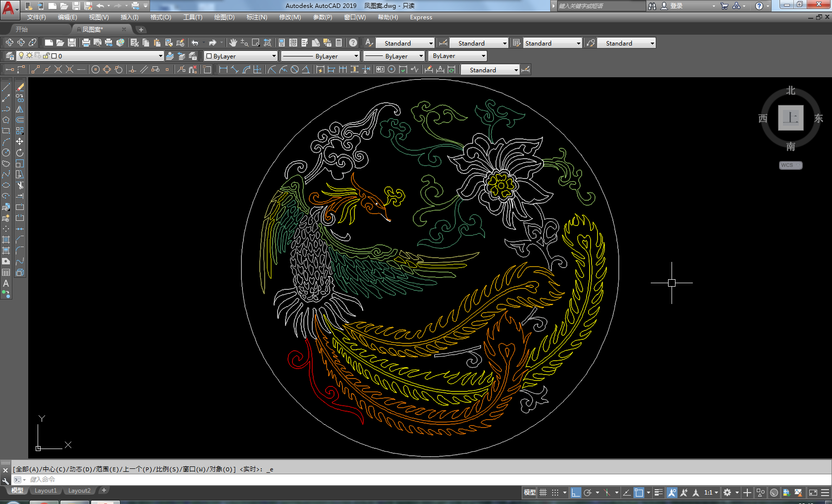The width and height of the screenshot is (832, 504).
Task: Select the Move tool
Action: coord(20,142)
